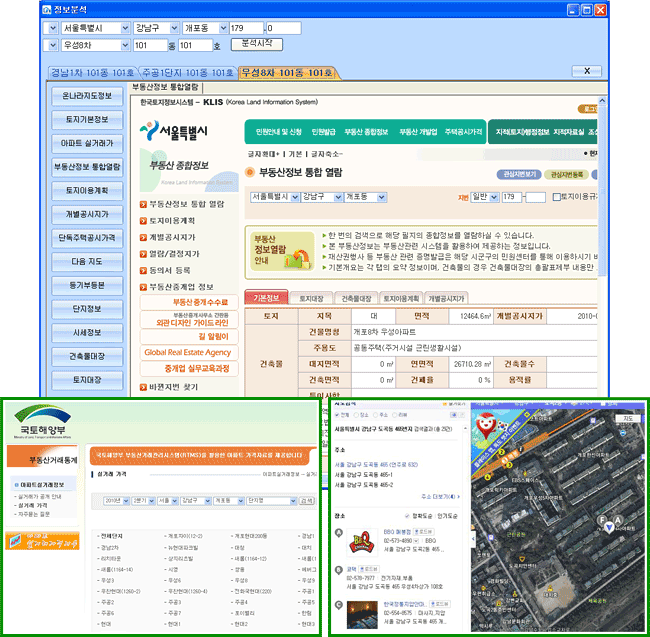
Task: Open the 바뀐지번 찾기 link
Action: 169,387
